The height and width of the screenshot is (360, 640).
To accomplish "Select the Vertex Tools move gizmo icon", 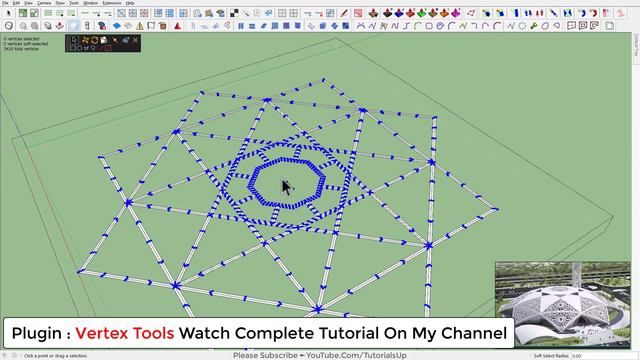I will (85, 40).
